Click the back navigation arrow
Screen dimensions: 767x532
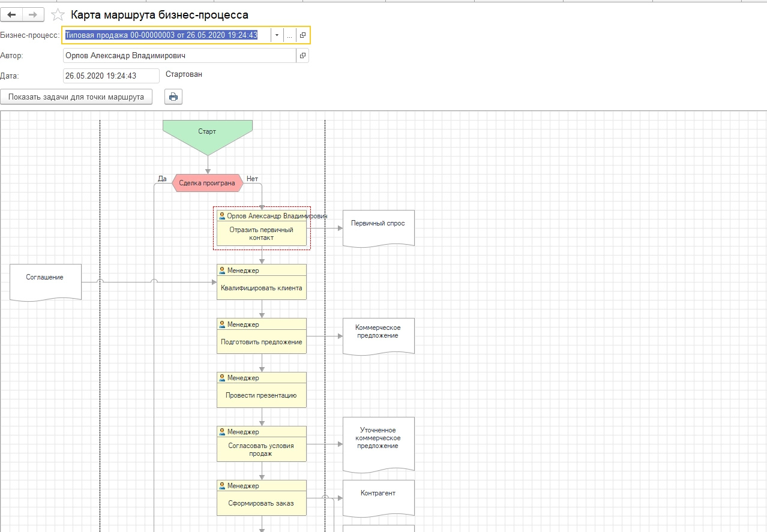pyautogui.click(x=11, y=14)
